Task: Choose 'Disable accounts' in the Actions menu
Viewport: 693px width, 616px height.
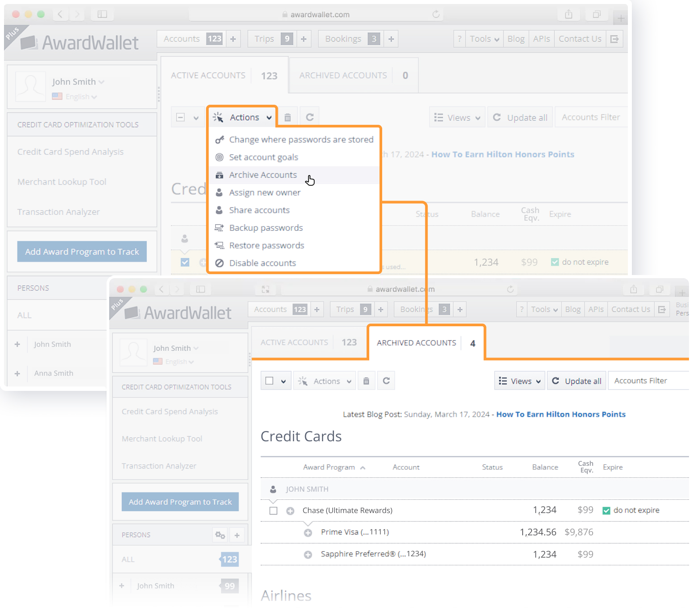Action: tap(262, 263)
